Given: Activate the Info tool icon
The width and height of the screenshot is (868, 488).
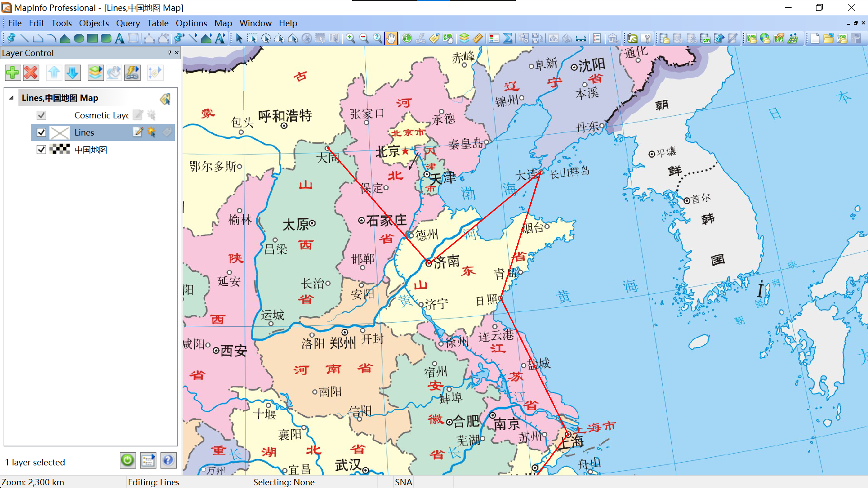Looking at the screenshot, I should 407,38.
